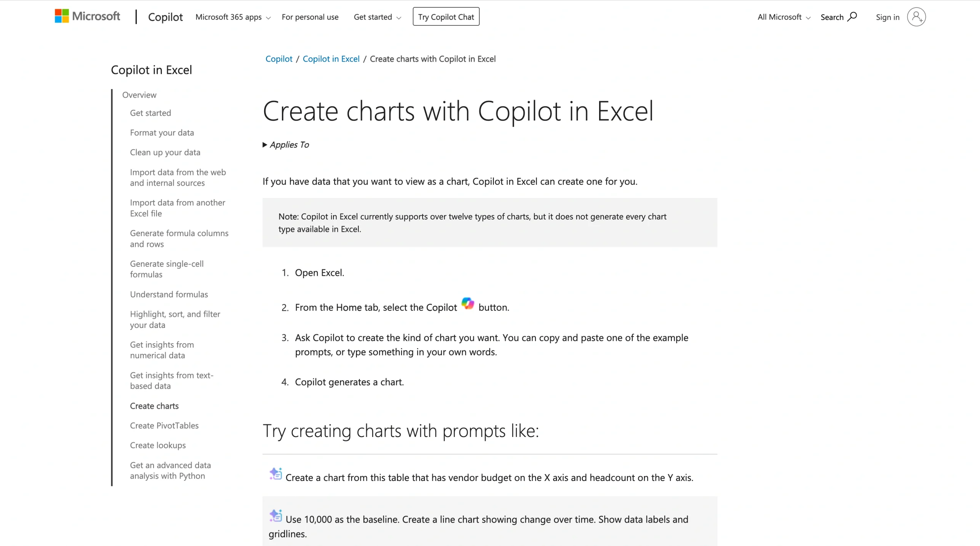Open the All Microsoft dropdown
This screenshot has height=546, width=980.
782,17
